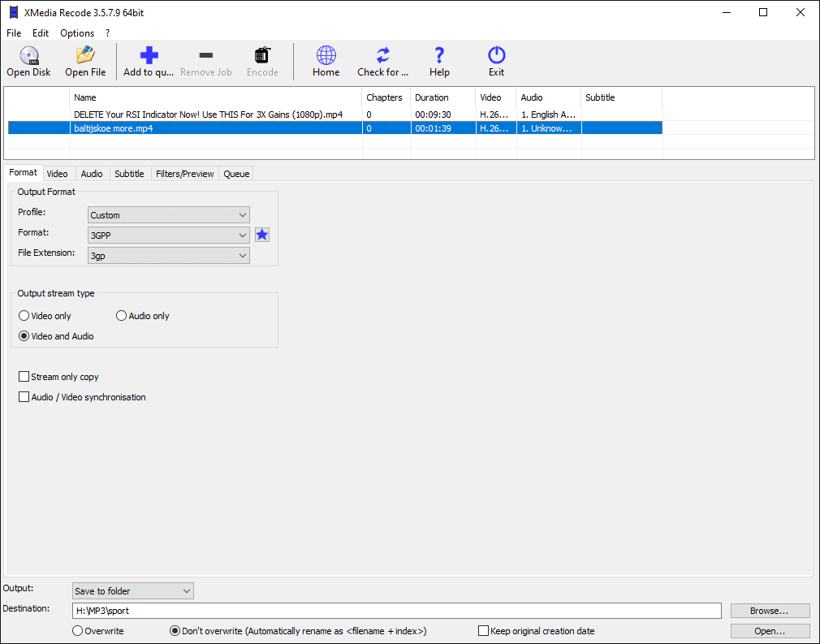Image resolution: width=820 pixels, height=644 pixels.
Task: Expand the Save to folder output dropdown
Action: 133,591
